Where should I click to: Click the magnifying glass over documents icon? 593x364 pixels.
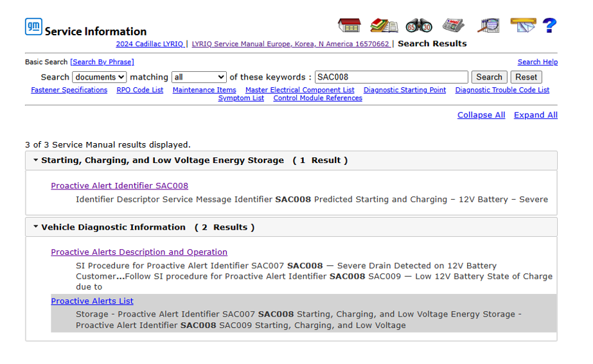(488, 26)
